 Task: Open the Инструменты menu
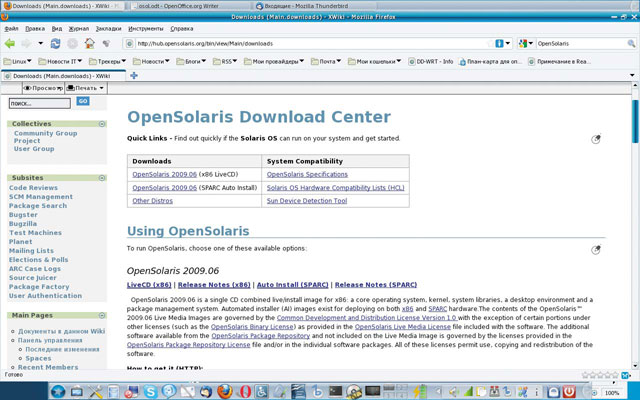(146, 29)
